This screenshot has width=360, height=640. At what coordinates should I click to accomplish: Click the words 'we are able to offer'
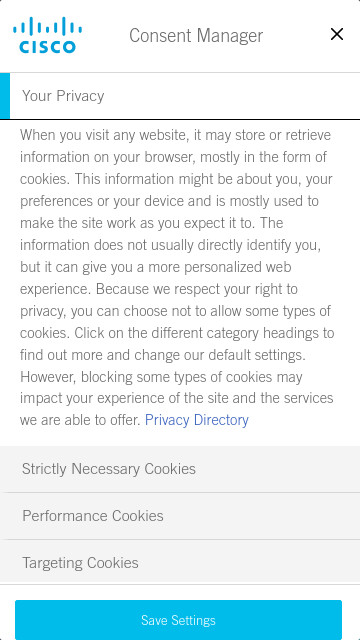79,420
